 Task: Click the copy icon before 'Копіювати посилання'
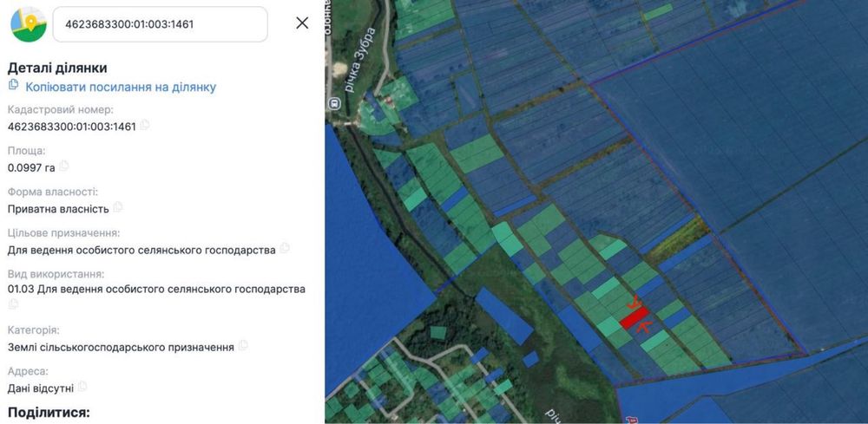[x=13, y=85]
